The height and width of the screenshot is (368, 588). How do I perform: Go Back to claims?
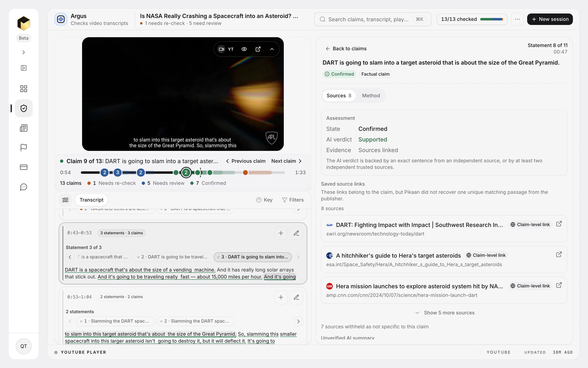click(346, 49)
